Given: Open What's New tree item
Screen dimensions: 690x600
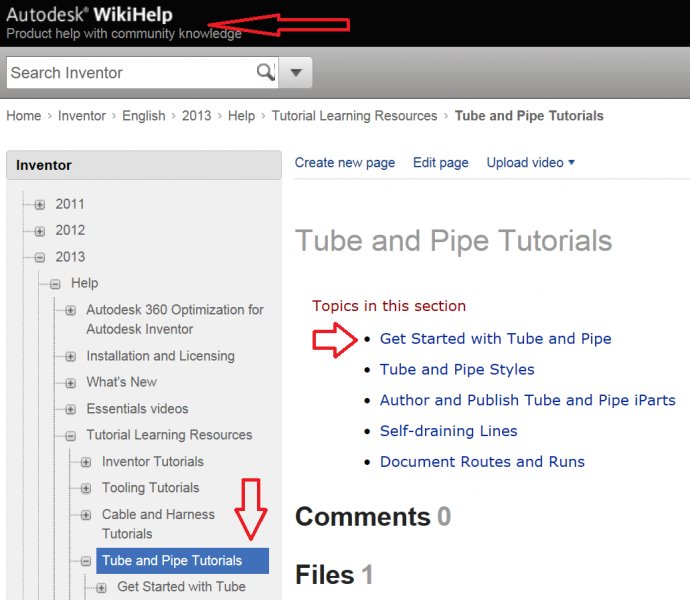Looking at the screenshot, I should tap(121, 382).
